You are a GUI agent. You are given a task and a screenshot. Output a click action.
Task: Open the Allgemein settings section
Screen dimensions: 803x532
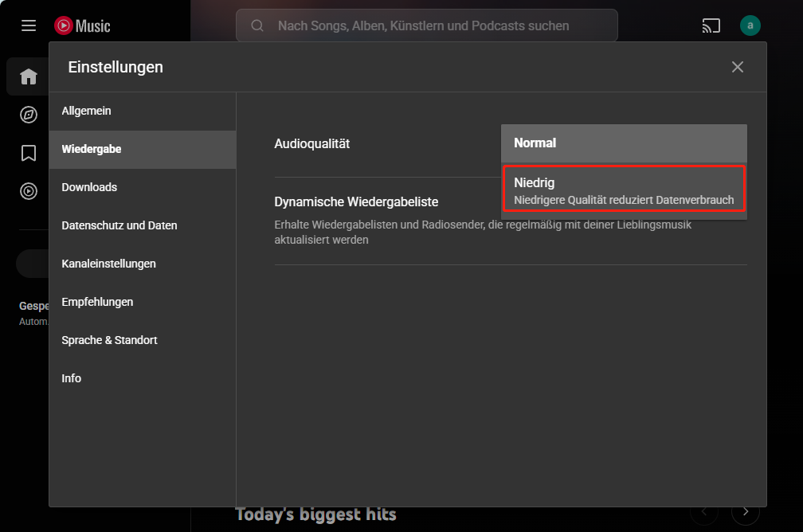86,111
